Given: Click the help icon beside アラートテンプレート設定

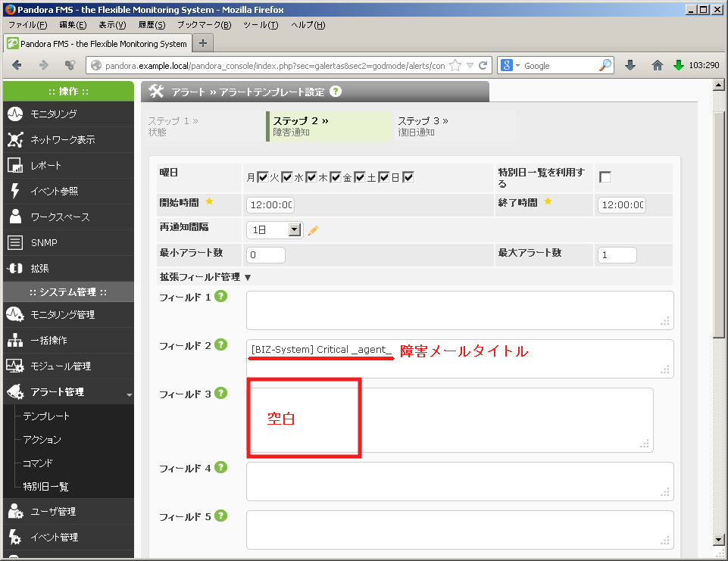Looking at the screenshot, I should [x=336, y=92].
